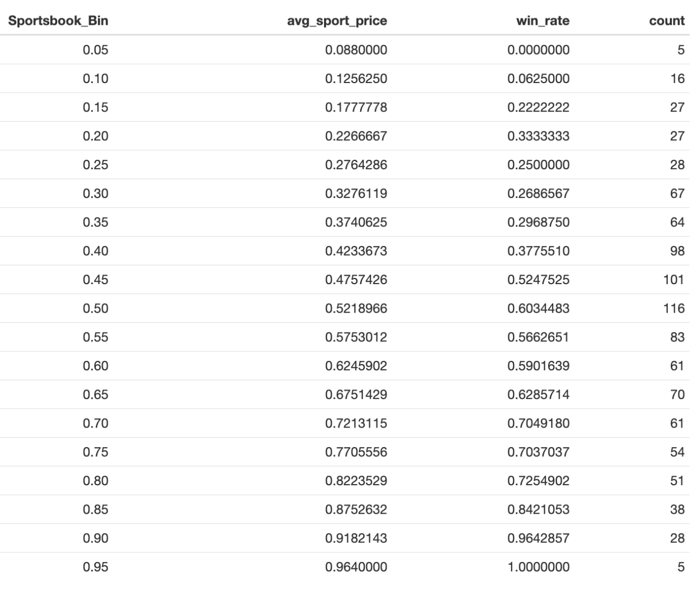
Task: Click the avg_sport_price value 0.4757426
Action: [356, 280]
